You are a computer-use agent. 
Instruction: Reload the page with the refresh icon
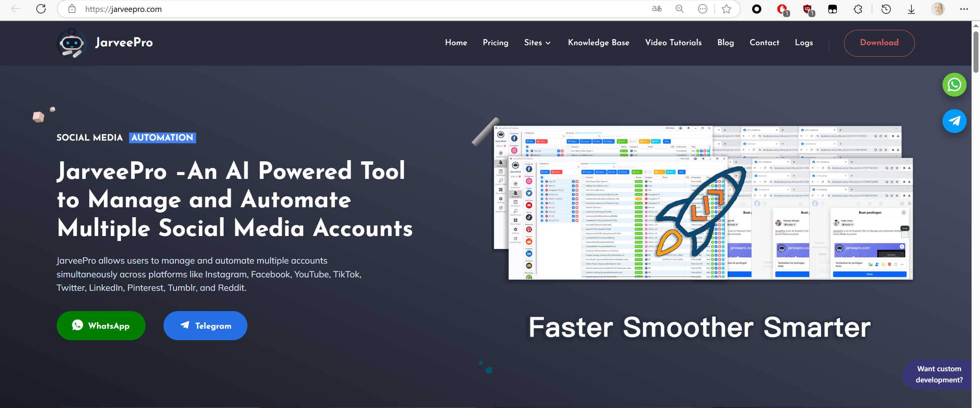[41, 9]
